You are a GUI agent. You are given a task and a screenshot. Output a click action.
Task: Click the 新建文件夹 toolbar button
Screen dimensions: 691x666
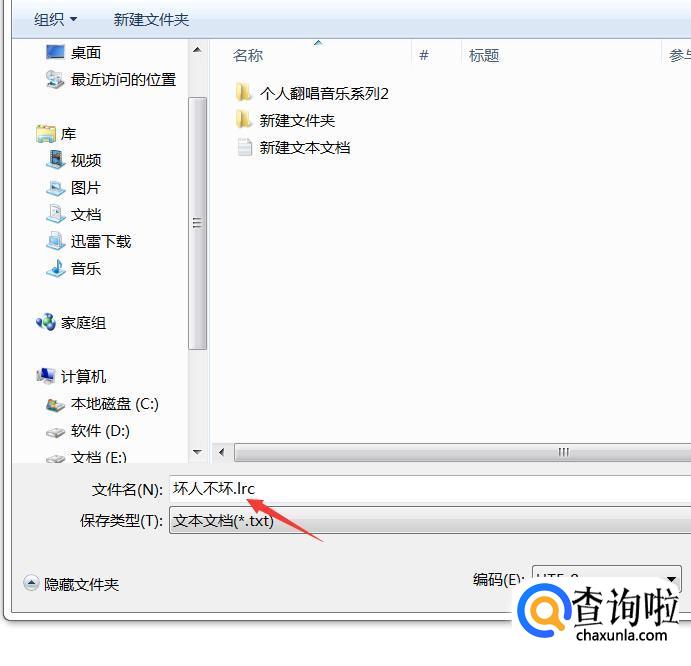[151, 19]
